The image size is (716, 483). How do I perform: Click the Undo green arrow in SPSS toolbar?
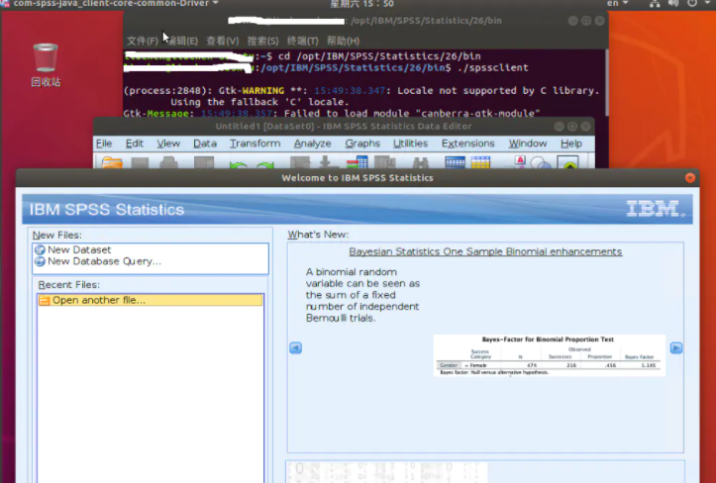[238, 165]
